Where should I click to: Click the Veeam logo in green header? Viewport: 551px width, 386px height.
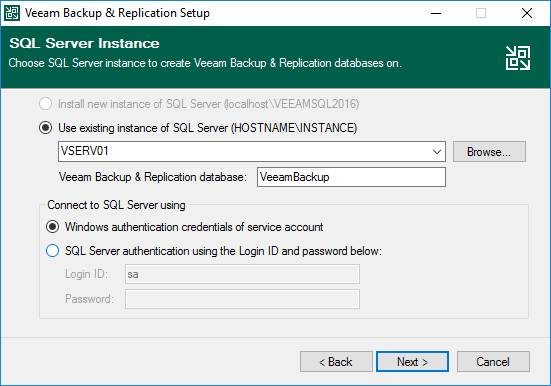518,58
